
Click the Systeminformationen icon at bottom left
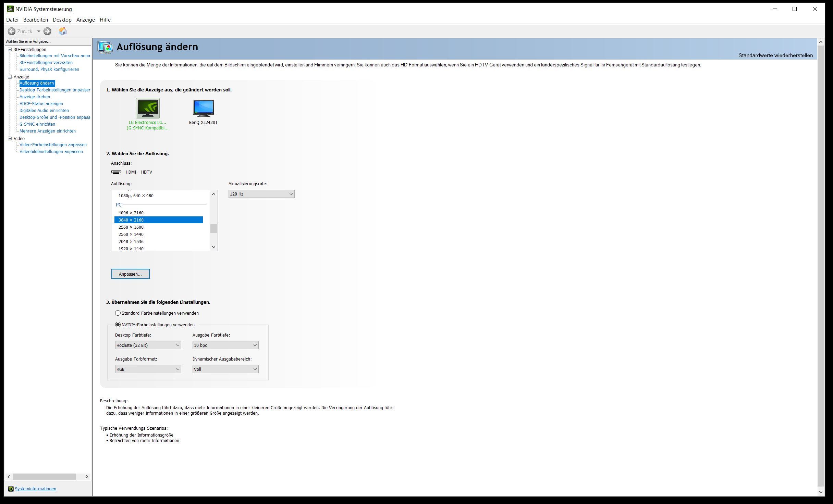pos(11,489)
